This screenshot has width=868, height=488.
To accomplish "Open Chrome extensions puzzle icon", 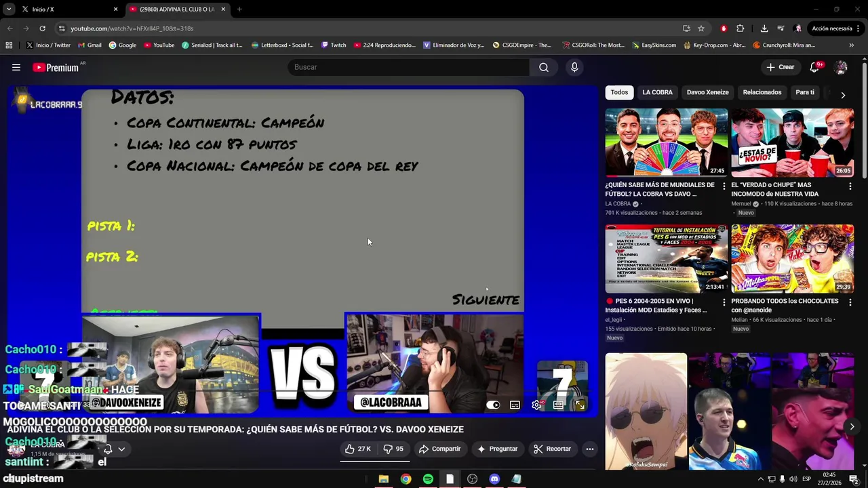I will [740, 28].
